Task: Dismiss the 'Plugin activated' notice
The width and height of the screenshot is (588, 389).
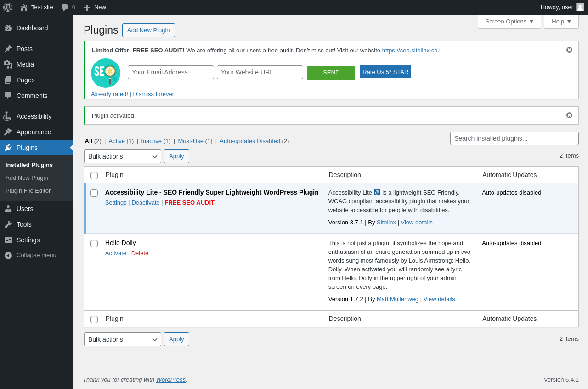Action: point(569,115)
